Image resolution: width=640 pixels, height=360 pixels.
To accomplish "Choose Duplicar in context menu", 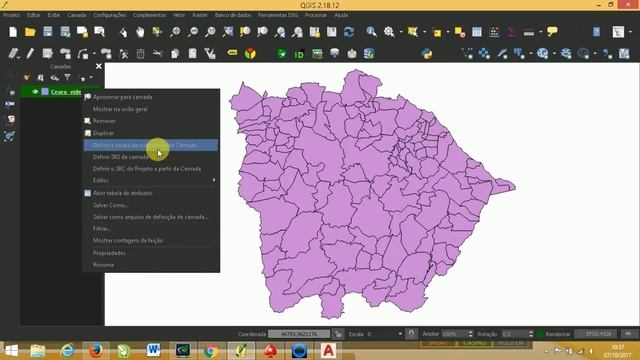I will click(x=103, y=133).
